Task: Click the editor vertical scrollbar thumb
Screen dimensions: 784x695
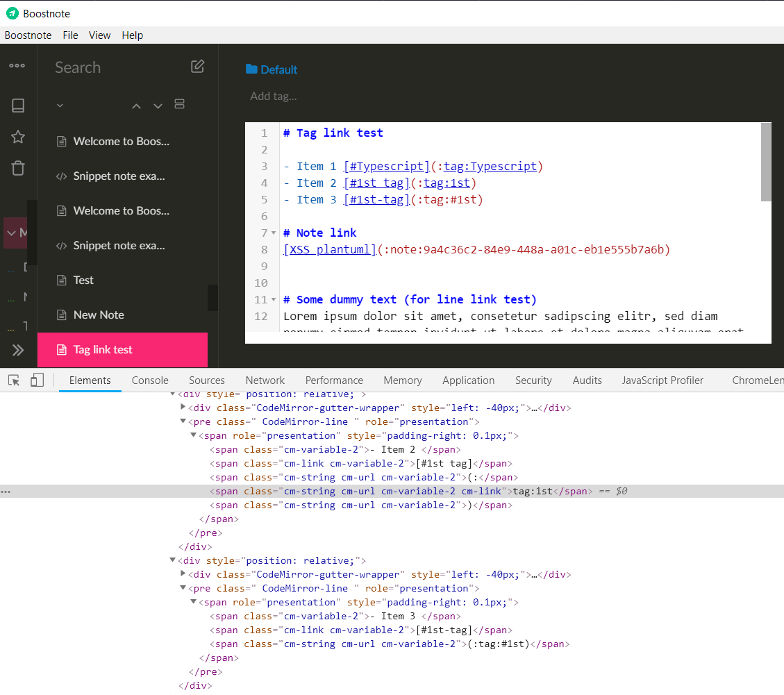Action: click(x=765, y=162)
